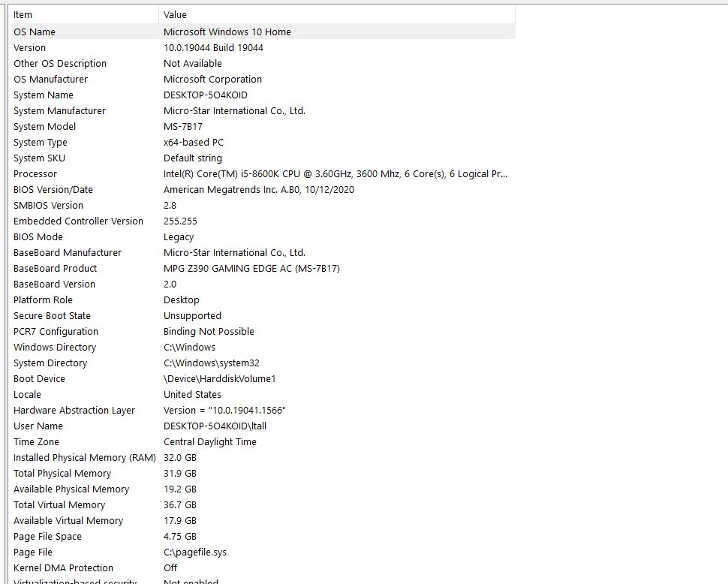Select the BaseBoard Manufacturer row

263,253
